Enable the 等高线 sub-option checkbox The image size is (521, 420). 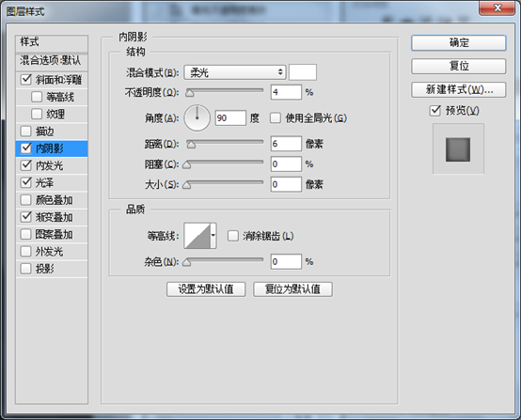pos(37,97)
